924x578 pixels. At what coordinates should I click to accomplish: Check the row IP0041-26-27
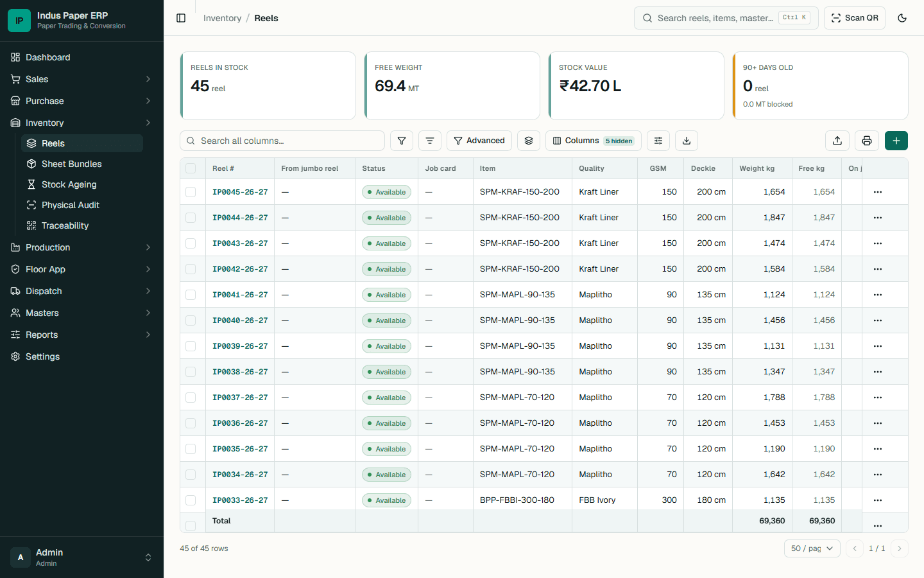[191, 295]
